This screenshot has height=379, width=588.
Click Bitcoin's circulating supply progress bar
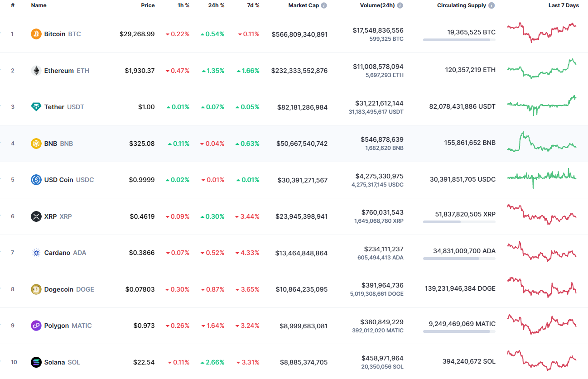point(459,40)
